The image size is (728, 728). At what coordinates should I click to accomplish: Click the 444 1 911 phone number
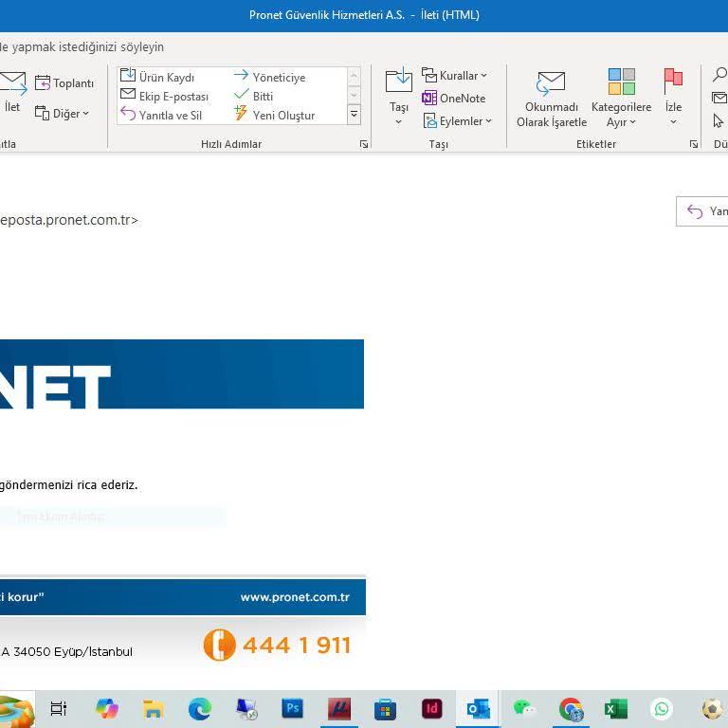tap(296, 646)
